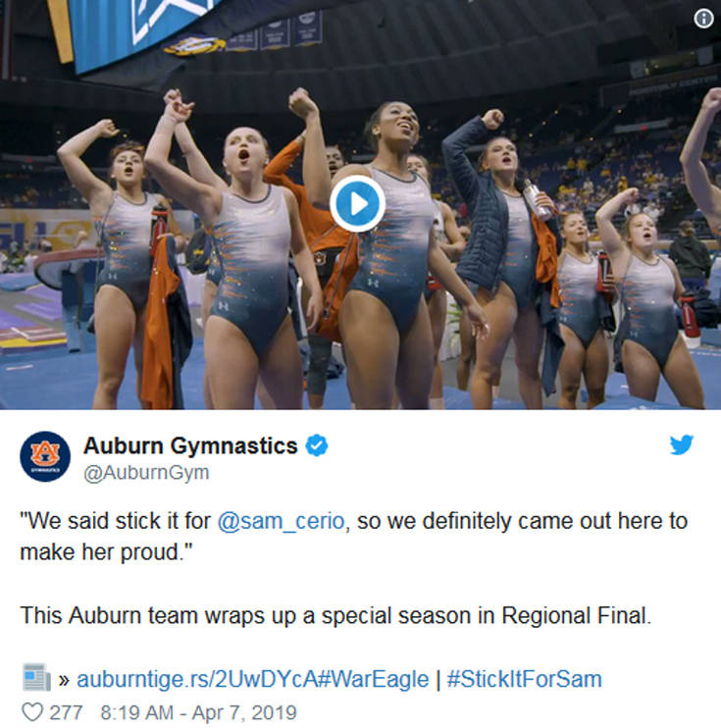721x728 pixels.
Task: Open the auburntige.rs article link
Action: click(198, 679)
